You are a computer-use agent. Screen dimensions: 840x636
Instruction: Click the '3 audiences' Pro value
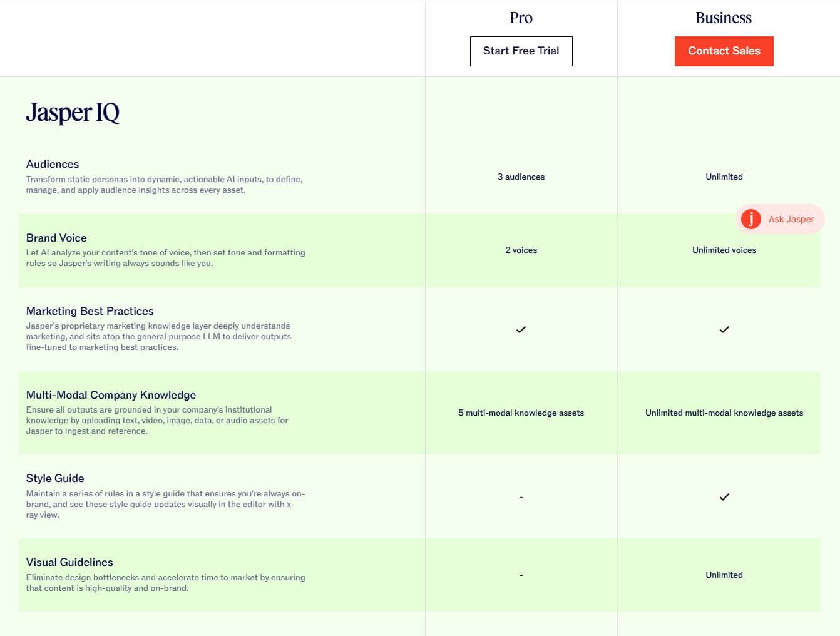point(521,177)
